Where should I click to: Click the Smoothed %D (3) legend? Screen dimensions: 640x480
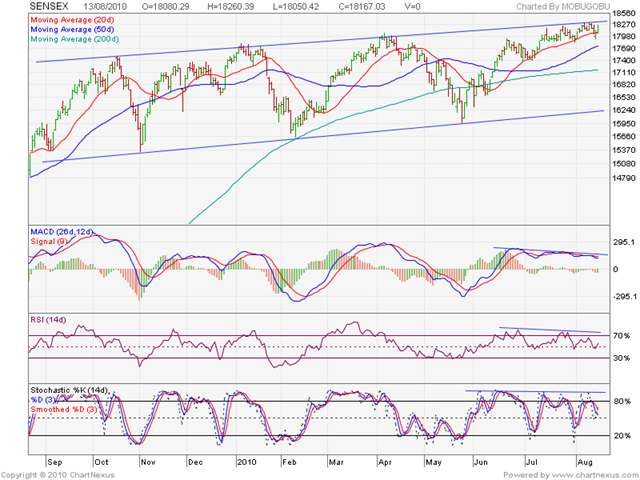pos(64,409)
